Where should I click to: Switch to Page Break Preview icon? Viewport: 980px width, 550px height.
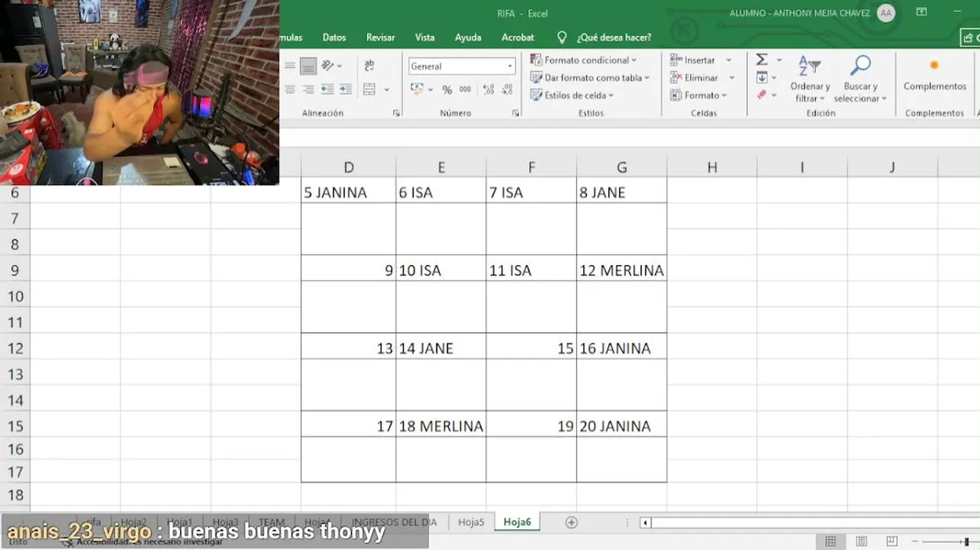pos(893,542)
